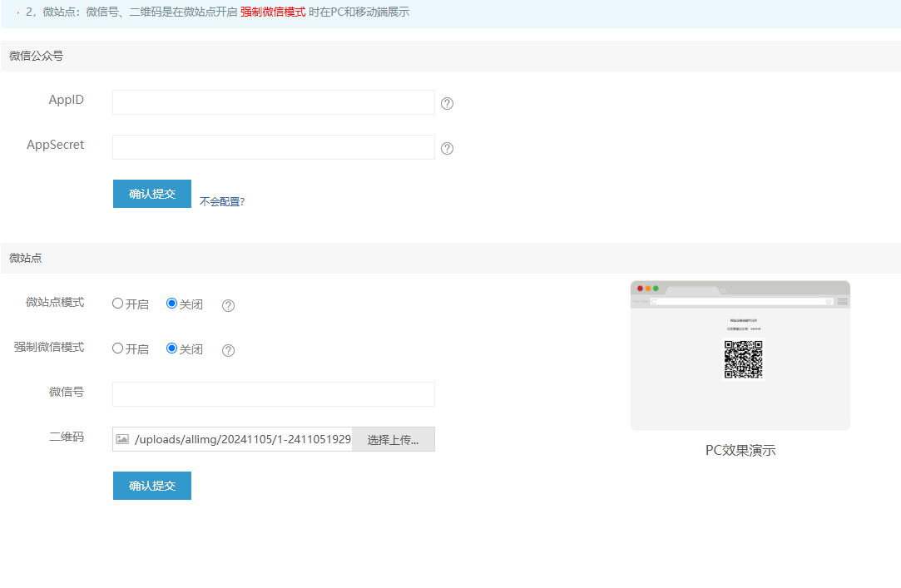Image resolution: width=901 pixels, height=588 pixels.
Task: Focus the AppID input field
Action: [273, 102]
